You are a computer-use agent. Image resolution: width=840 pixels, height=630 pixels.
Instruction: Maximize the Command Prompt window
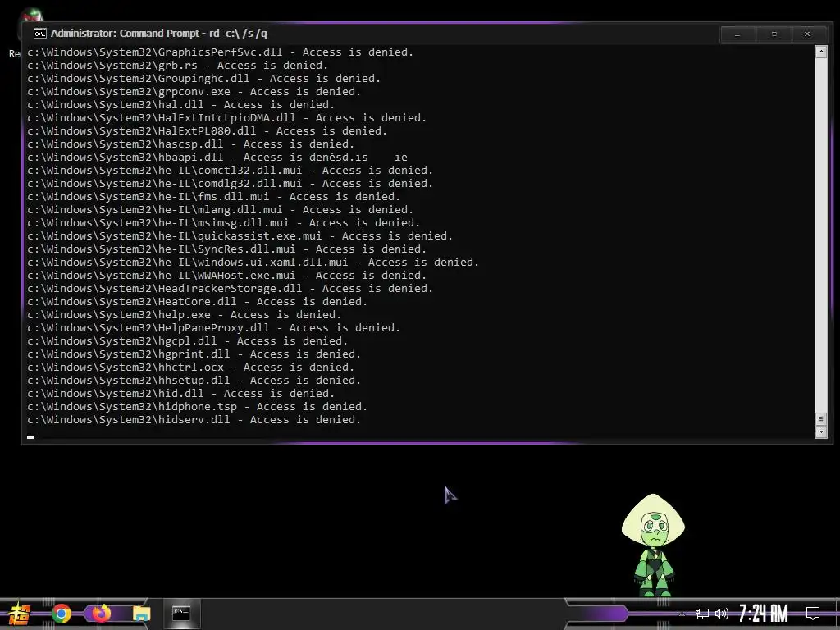tap(774, 34)
